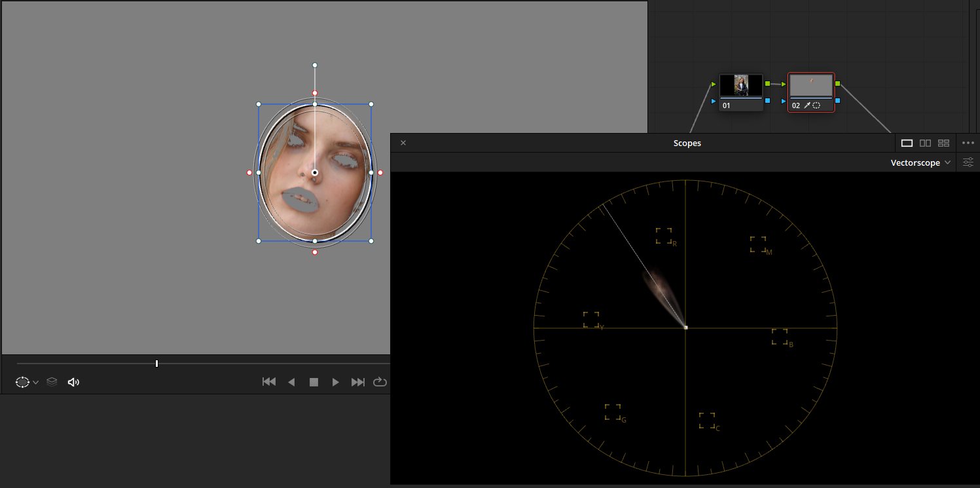Open the Scopes three-dot options menu

(x=968, y=143)
